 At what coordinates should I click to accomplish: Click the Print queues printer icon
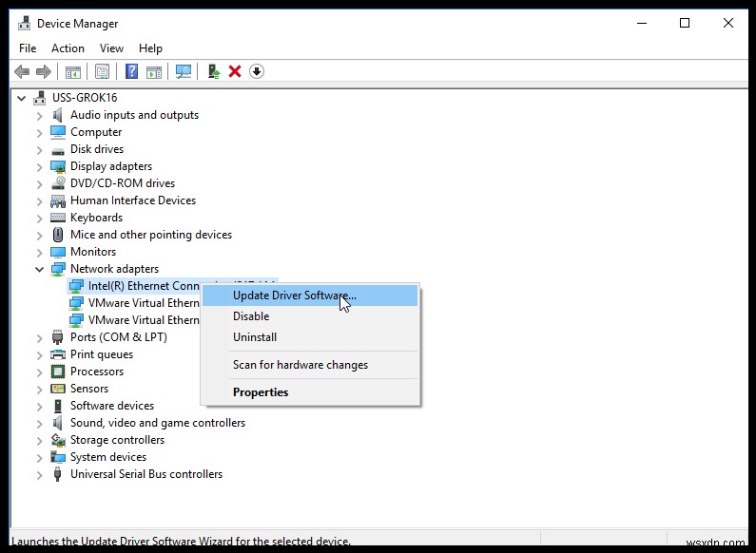pyautogui.click(x=58, y=355)
